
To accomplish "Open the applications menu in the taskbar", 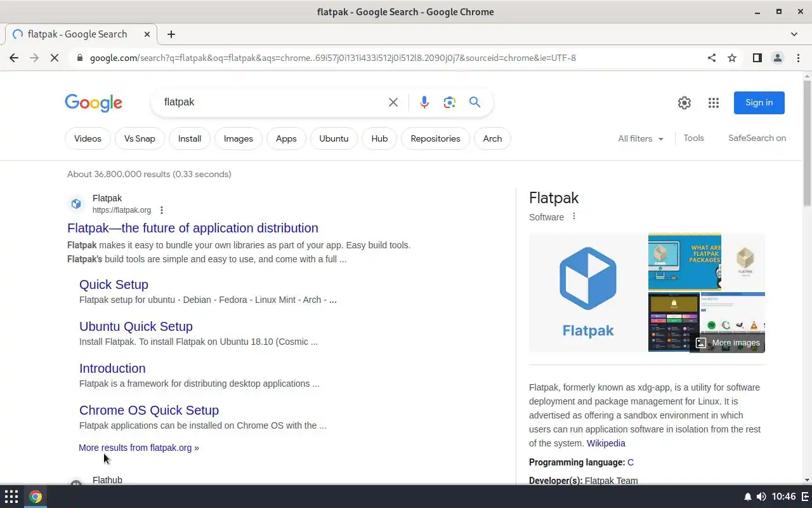I will pos(11,497).
